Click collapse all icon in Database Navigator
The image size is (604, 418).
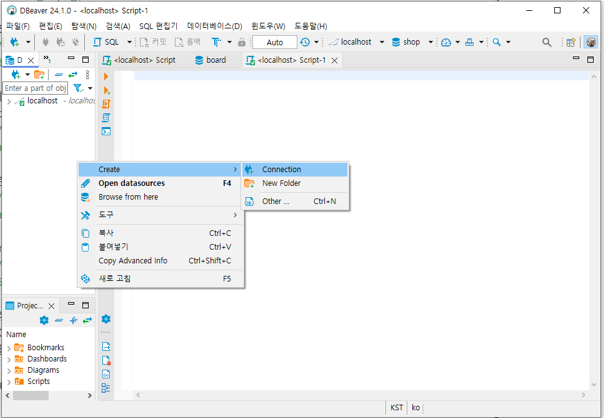tap(59, 74)
